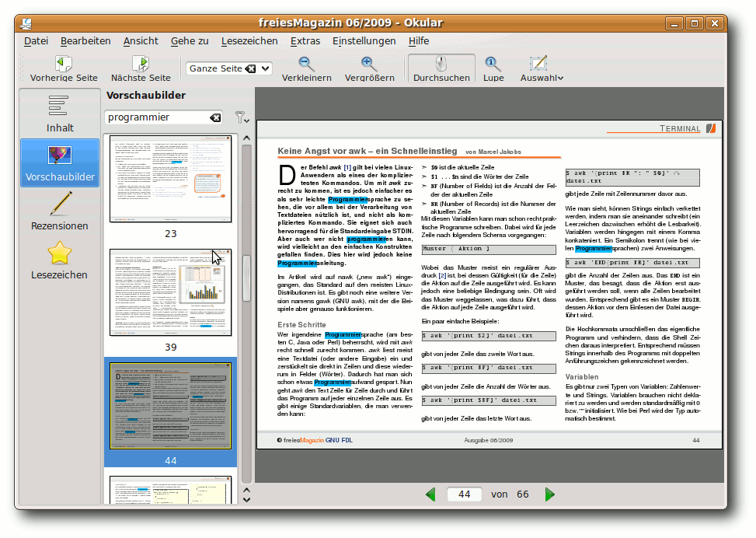This screenshot has width=756, height=538.
Task: Click the green next page arrow
Action: [x=549, y=494]
